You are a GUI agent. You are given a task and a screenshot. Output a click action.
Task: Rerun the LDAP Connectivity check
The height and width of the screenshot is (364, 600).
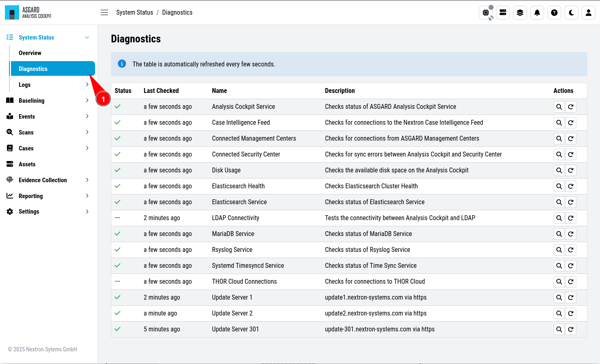click(x=571, y=218)
